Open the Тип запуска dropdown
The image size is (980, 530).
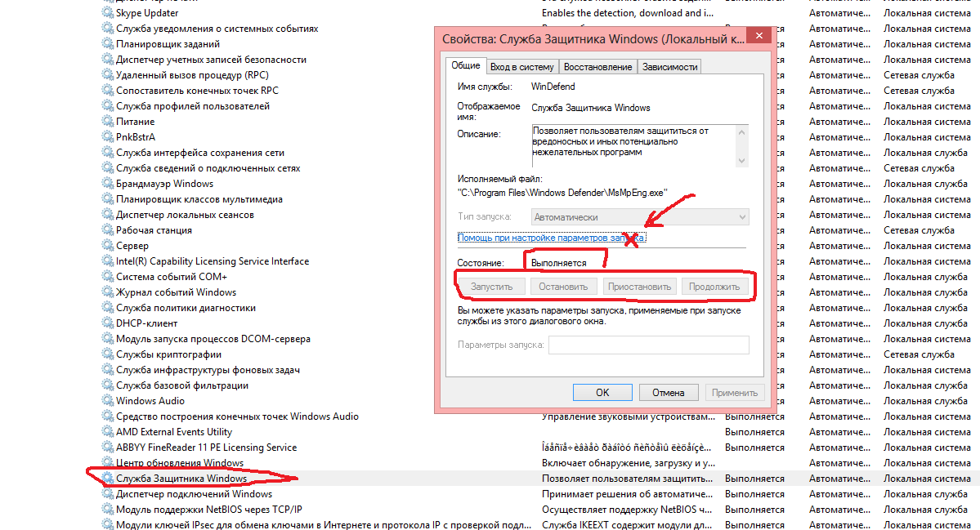[640, 217]
